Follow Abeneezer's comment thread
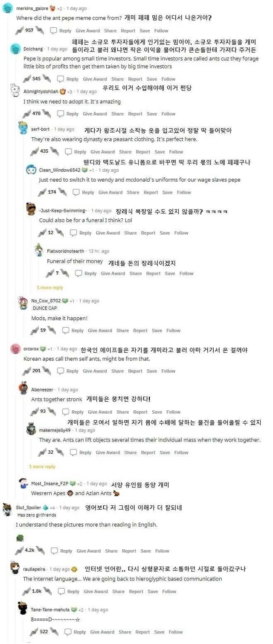The height and width of the screenshot is (644, 273). pyautogui.click(x=173, y=412)
